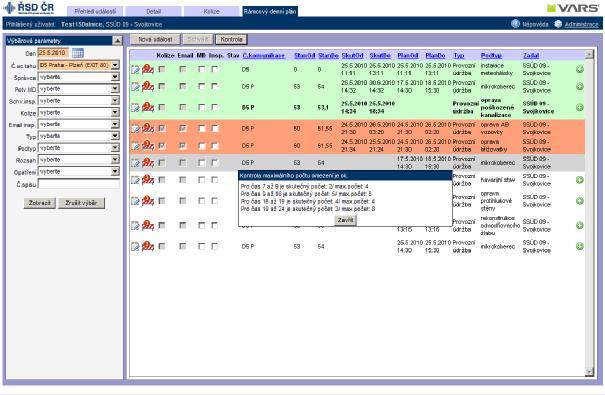The height and width of the screenshot is (395, 605).
Task: Sort by SkutOd column header
Action: point(352,56)
